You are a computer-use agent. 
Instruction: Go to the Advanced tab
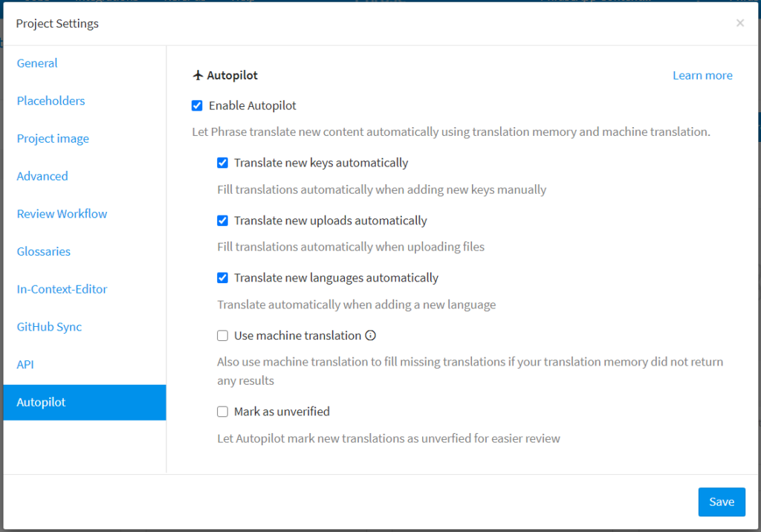click(x=42, y=176)
